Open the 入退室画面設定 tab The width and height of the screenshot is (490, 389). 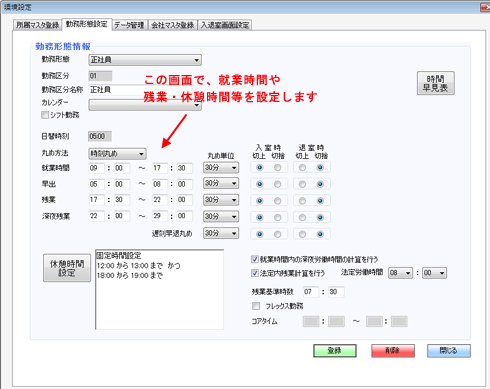pyautogui.click(x=225, y=25)
